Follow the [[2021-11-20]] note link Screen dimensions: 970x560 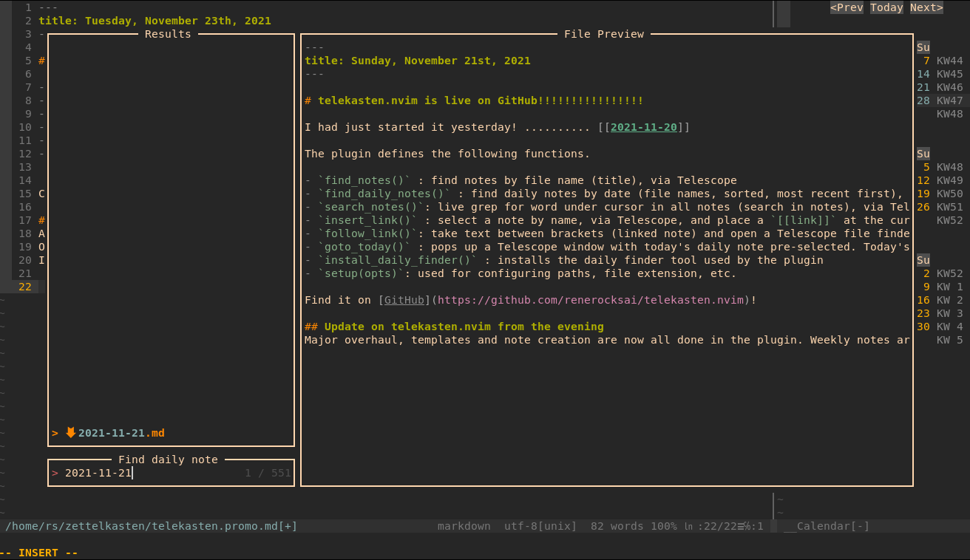pos(643,127)
